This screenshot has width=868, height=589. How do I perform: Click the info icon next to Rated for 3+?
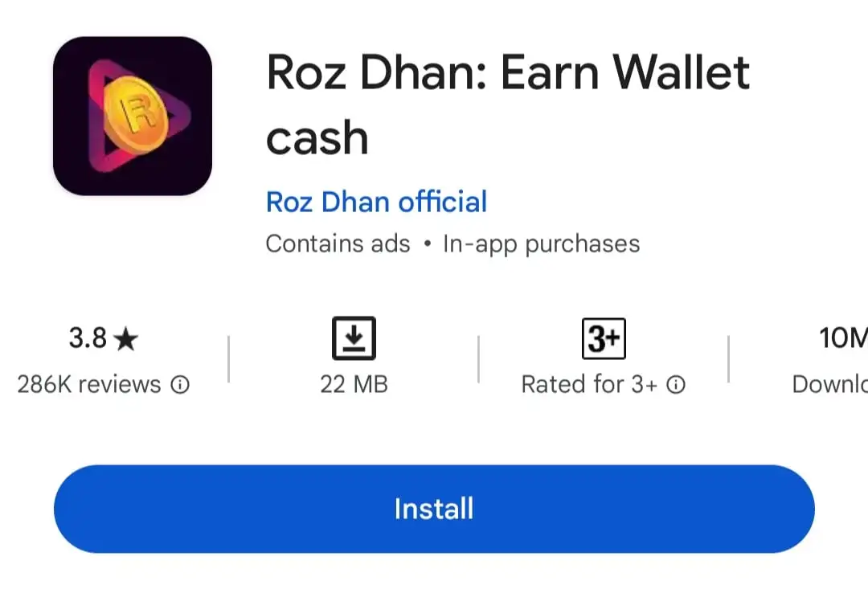pyautogui.click(x=676, y=384)
